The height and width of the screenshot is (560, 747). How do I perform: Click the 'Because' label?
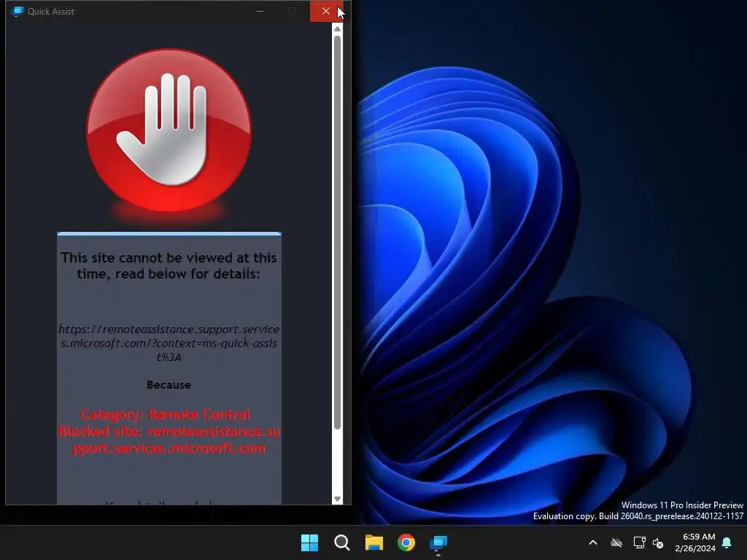(169, 385)
